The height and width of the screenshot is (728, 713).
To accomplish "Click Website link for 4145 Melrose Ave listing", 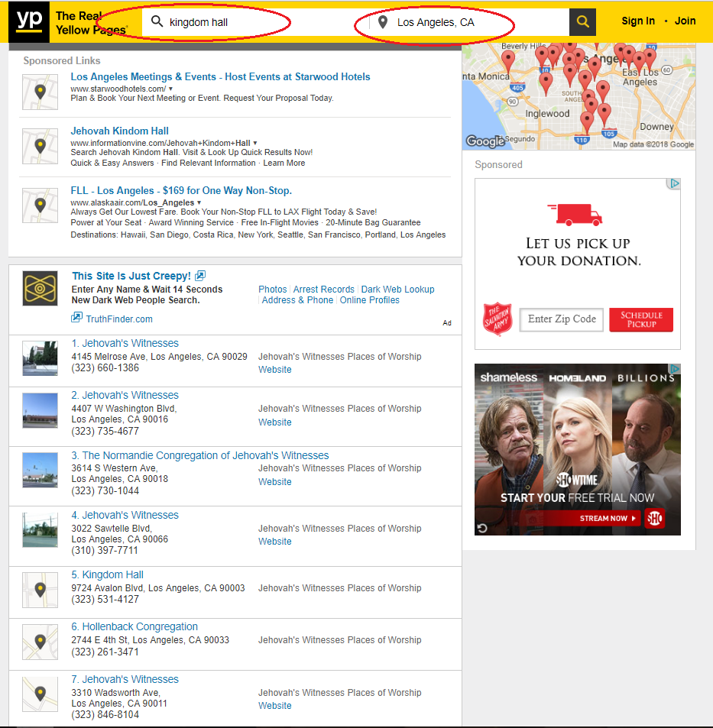I will point(275,370).
